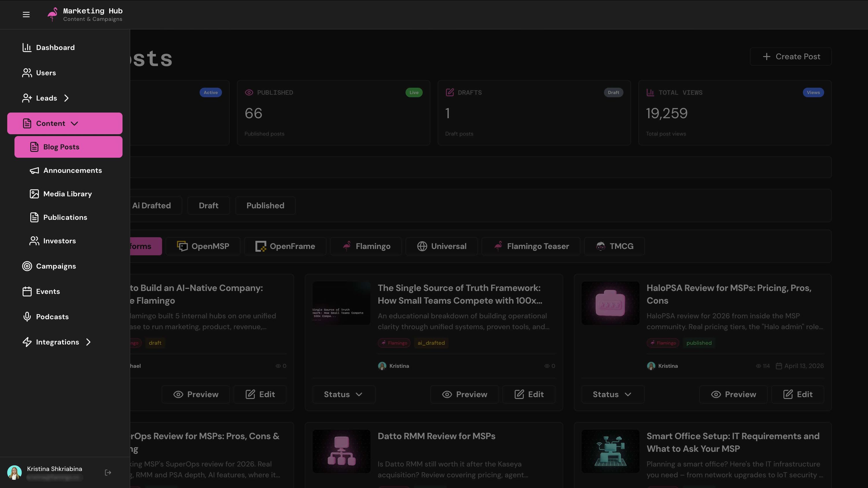The height and width of the screenshot is (488, 868).
Task: Select the Flamingo platform filter
Action: (366, 247)
